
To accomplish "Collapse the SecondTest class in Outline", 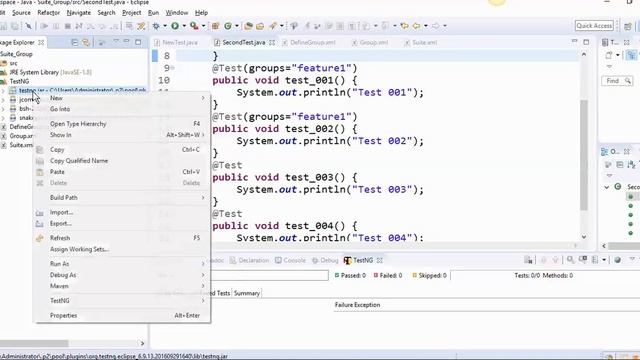I will coord(607,187).
